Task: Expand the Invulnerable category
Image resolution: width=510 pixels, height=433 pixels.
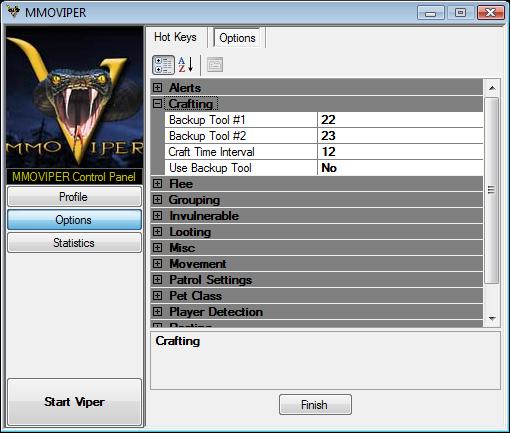Action: pyautogui.click(x=157, y=216)
